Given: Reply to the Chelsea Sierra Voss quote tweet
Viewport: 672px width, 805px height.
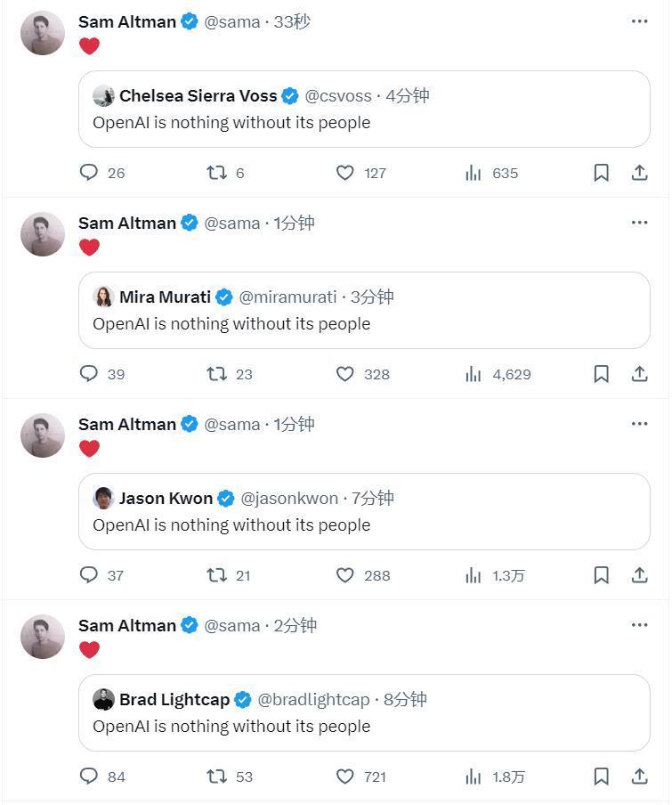Looking at the screenshot, I should point(89,173).
